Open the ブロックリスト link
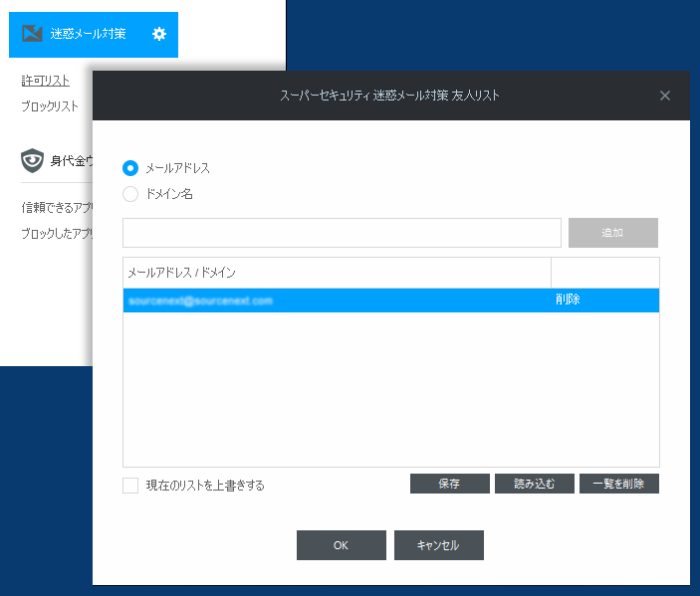This screenshot has width=700, height=596. [x=50, y=106]
